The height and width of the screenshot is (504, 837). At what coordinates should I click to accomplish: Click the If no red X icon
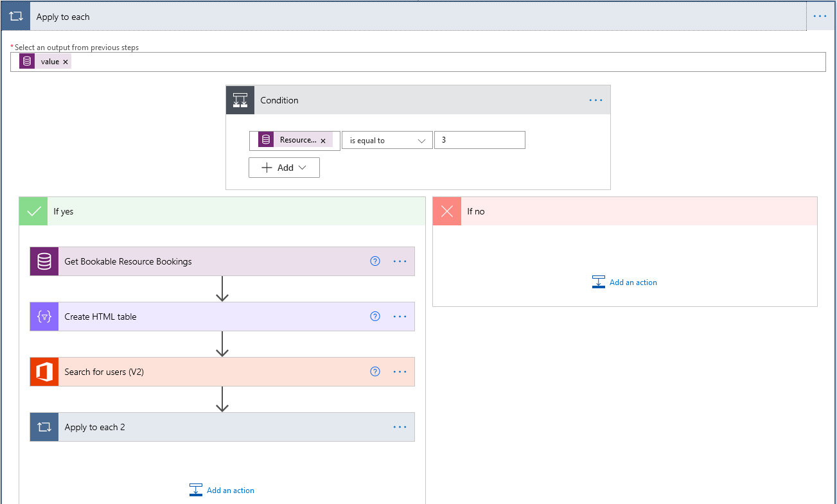tap(447, 211)
